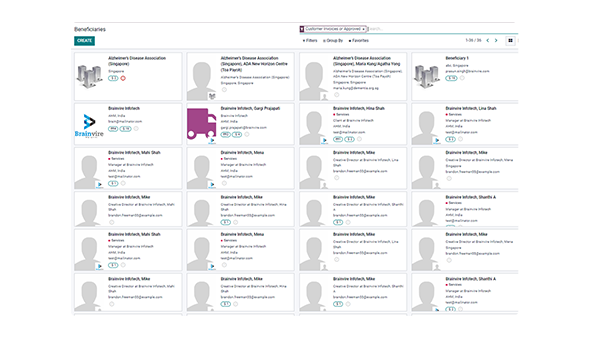Click Services tag on Hina Shah card
The width and height of the screenshot is (590, 360).
click(341, 114)
